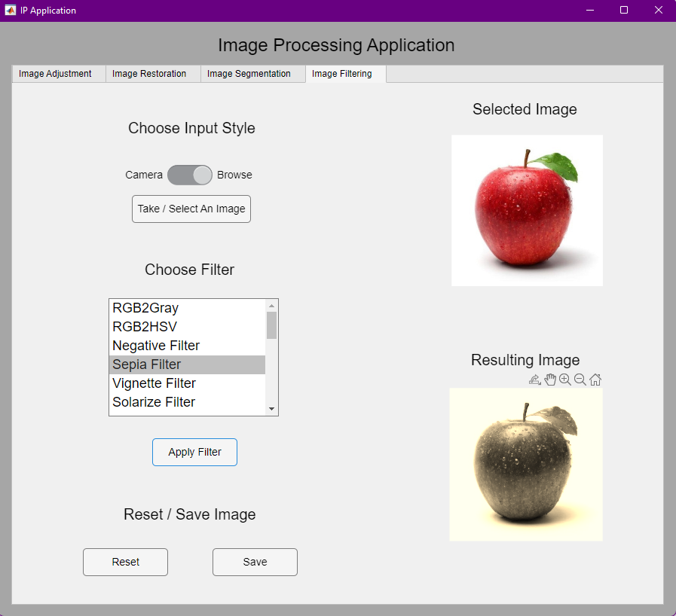Save the resulting image
This screenshot has height=616, width=676.
[x=255, y=562]
